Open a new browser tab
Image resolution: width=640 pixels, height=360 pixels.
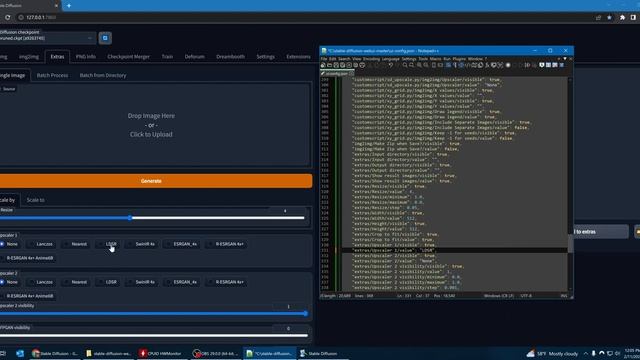69,6
